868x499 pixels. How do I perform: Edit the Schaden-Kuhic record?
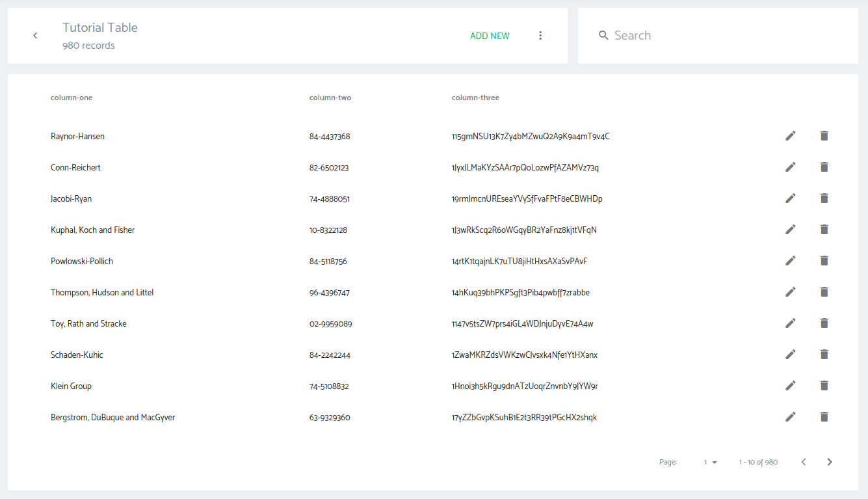click(x=790, y=355)
